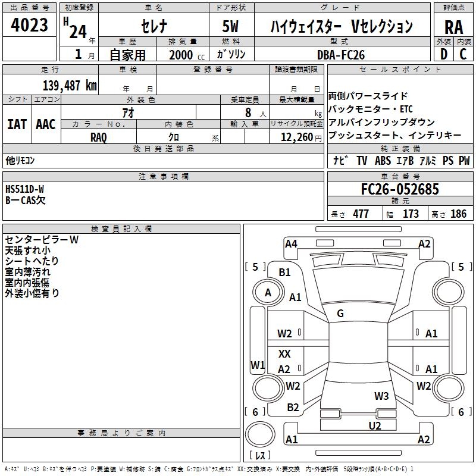Click the color number RAQ
Viewport: 476px width, 476px height.
coord(99,137)
